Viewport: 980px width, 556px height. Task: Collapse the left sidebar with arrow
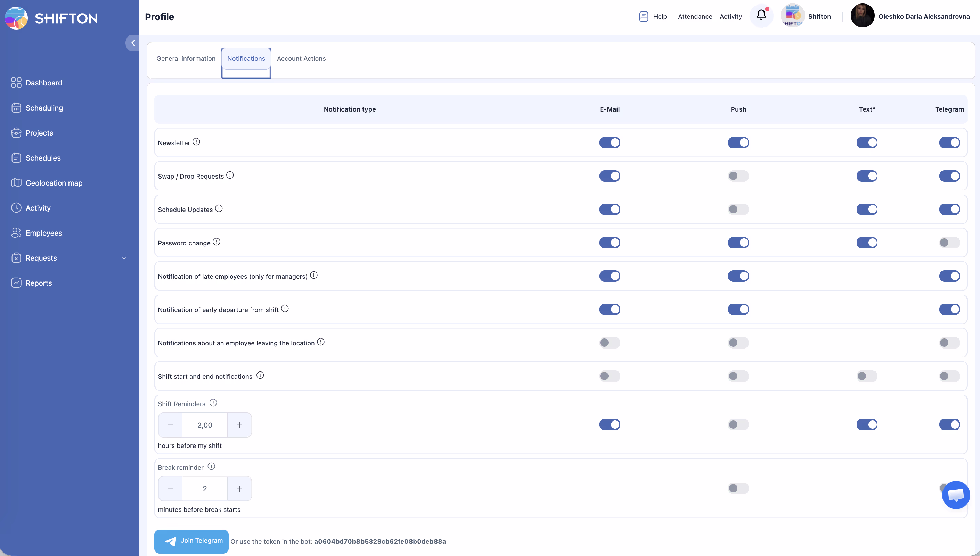tap(133, 43)
